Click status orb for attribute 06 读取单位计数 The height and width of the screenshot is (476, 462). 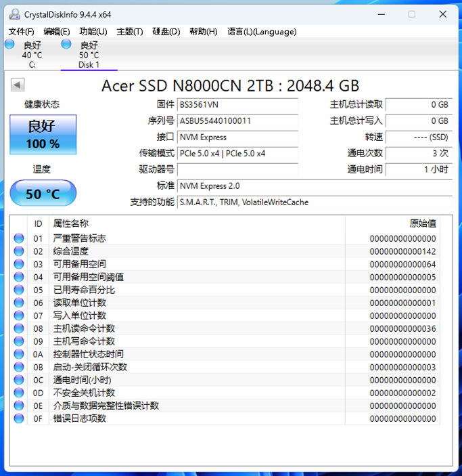pos(19,303)
